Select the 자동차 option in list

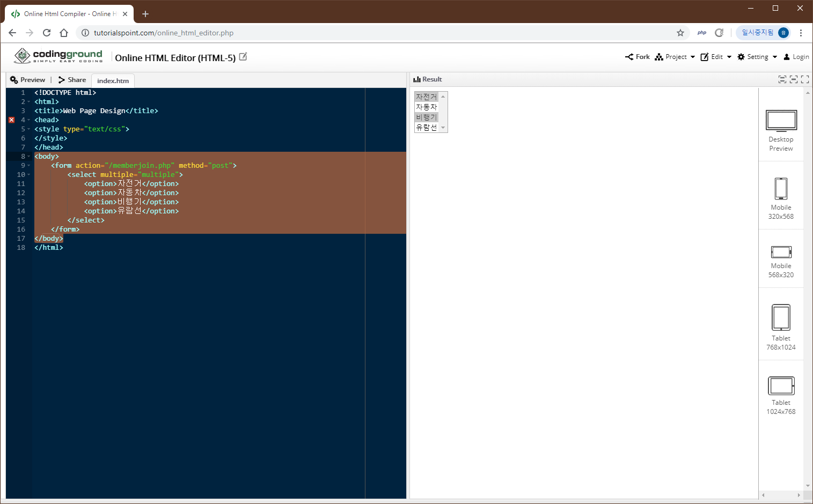tap(426, 107)
